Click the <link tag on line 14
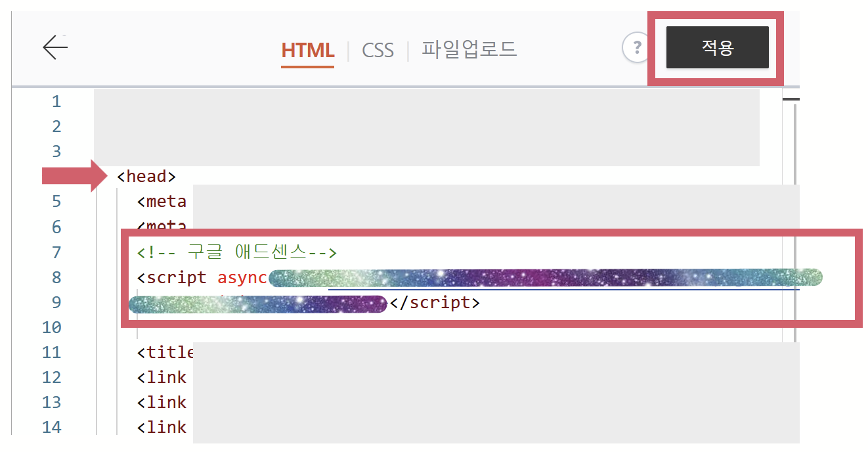Image resolution: width=868 pixels, height=452 pixels. point(162,427)
